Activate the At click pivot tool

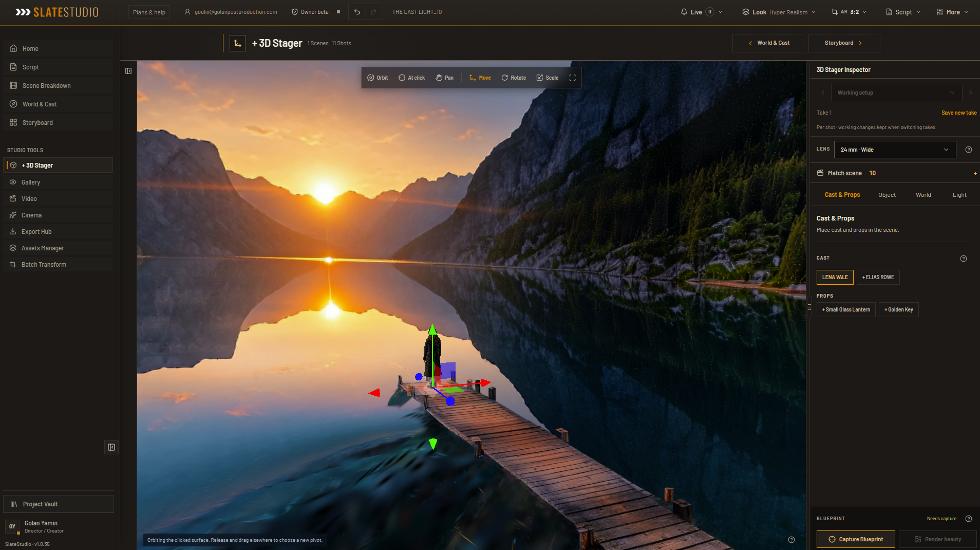412,78
